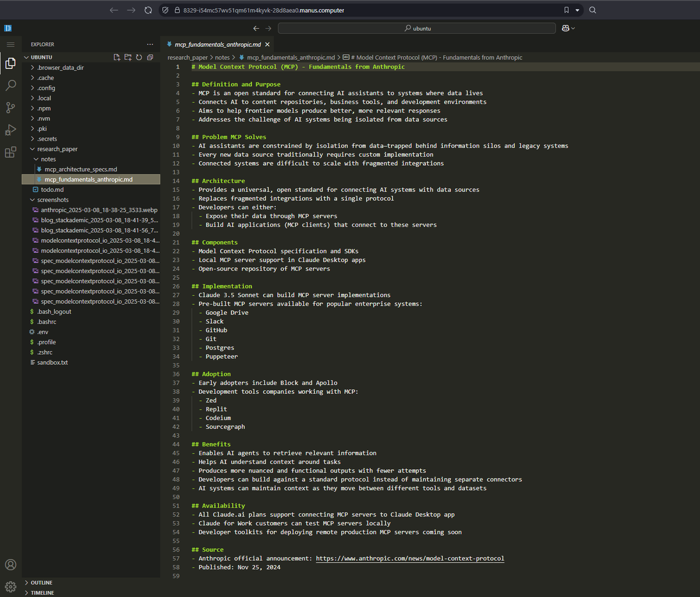This screenshot has height=597, width=700.
Task: Open the Source Control view
Action: tap(10, 107)
